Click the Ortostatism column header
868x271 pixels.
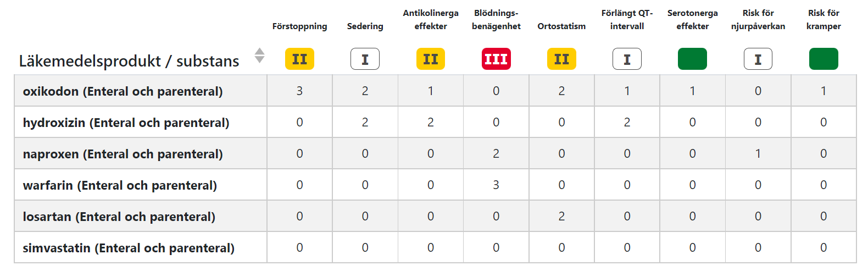click(x=561, y=26)
